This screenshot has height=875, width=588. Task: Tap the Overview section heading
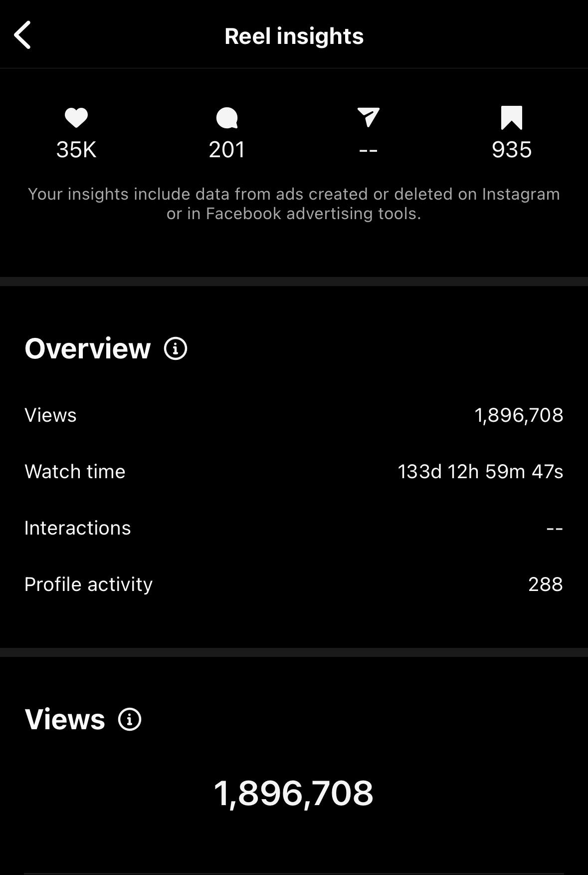[x=88, y=348]
